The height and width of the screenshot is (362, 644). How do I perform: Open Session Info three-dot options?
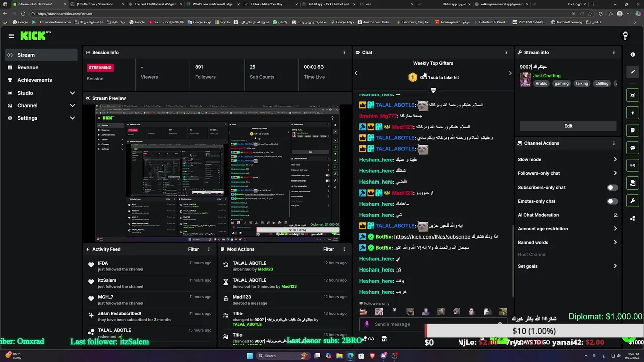tap(344, 52)
